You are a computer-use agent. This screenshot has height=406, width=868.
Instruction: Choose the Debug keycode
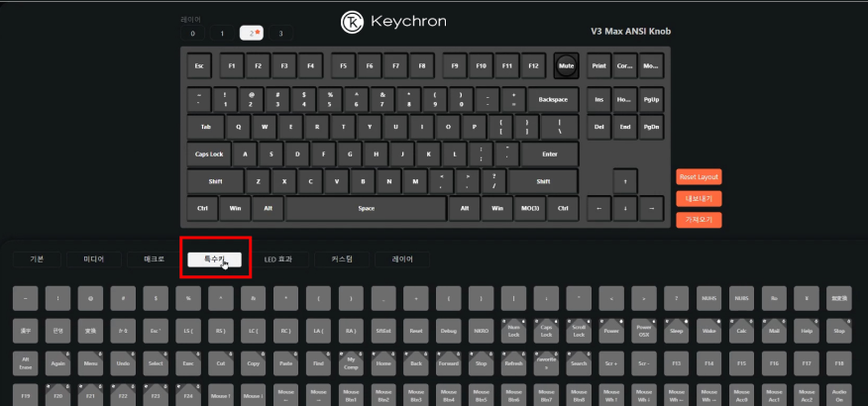coord(449,331)
